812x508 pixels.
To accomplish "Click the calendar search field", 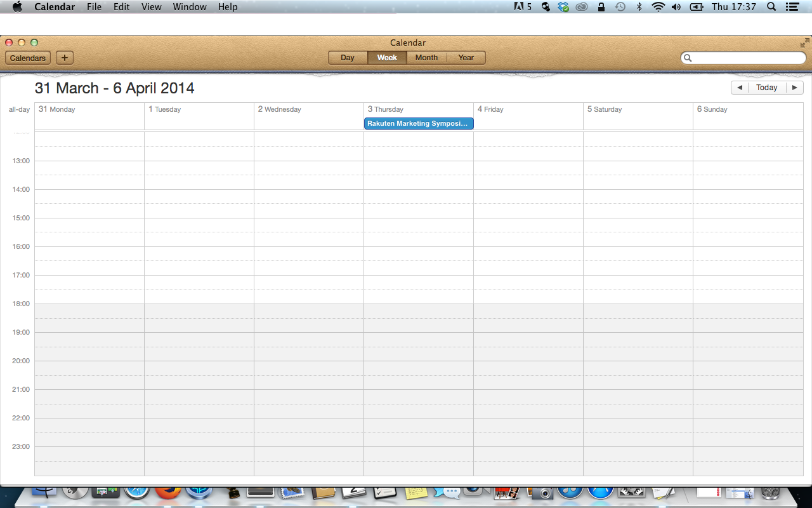I will [x=746, y=58].
